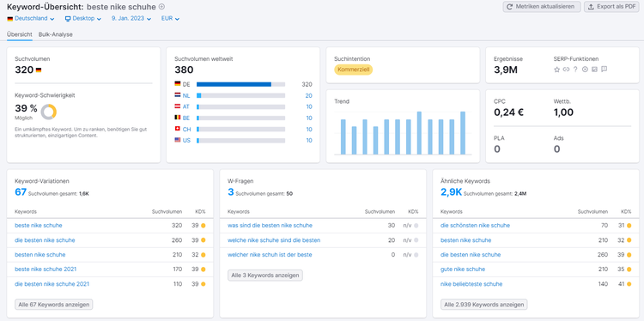This screenshot has height=321, width=644.
Task: Click the Ergebnisse value 3,9M
Action: [506, 70]
